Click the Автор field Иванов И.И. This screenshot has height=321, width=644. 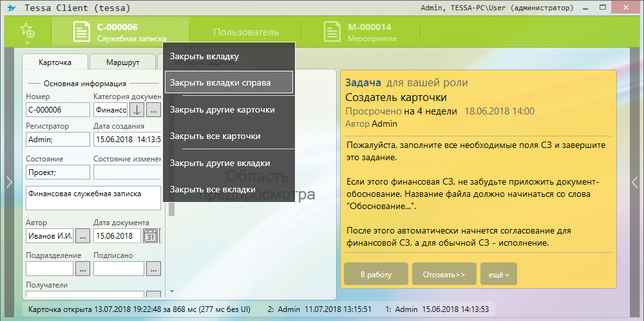50,236
